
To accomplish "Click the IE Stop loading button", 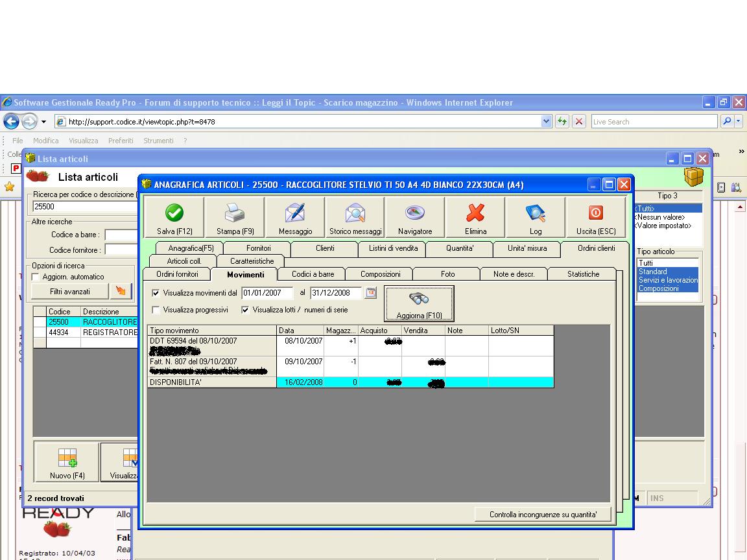I will point(579,121).
